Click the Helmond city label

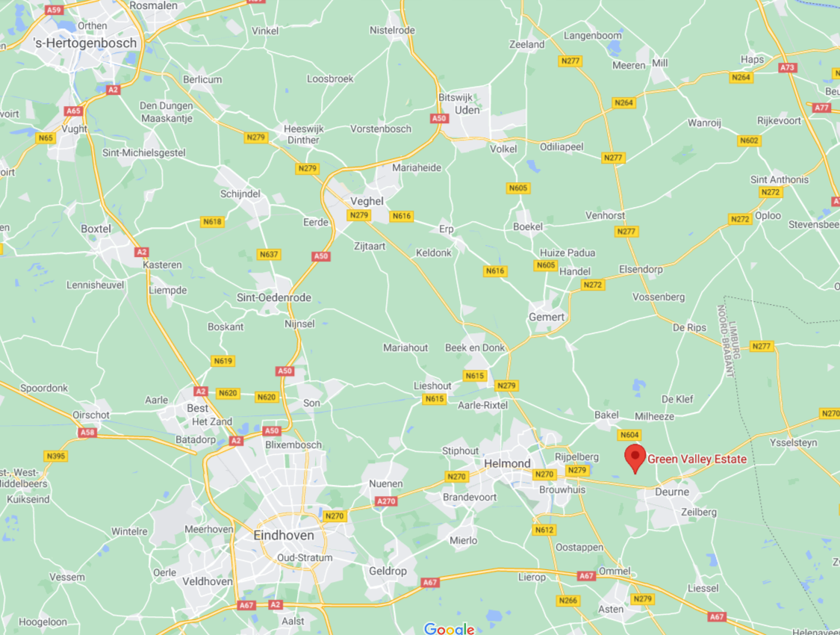point(507,463)
